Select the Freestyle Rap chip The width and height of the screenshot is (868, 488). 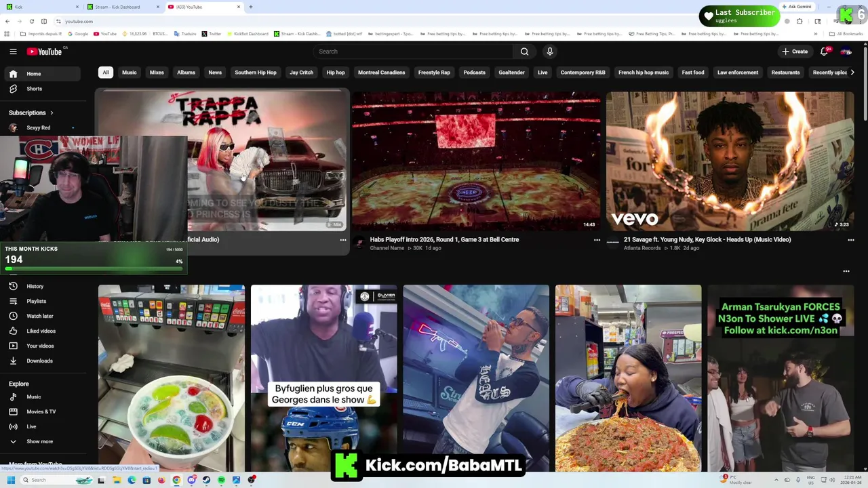coord(434,73)
